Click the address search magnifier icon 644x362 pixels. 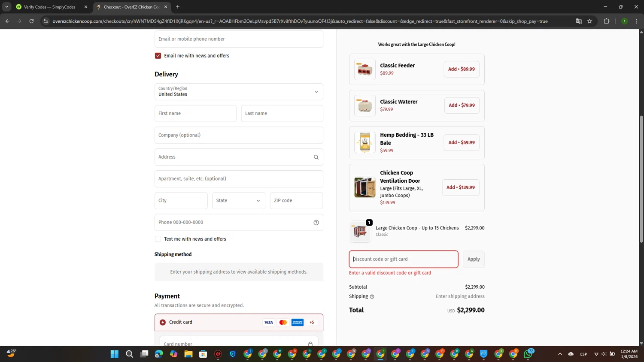pyautogui.click(x=316, y=157)
